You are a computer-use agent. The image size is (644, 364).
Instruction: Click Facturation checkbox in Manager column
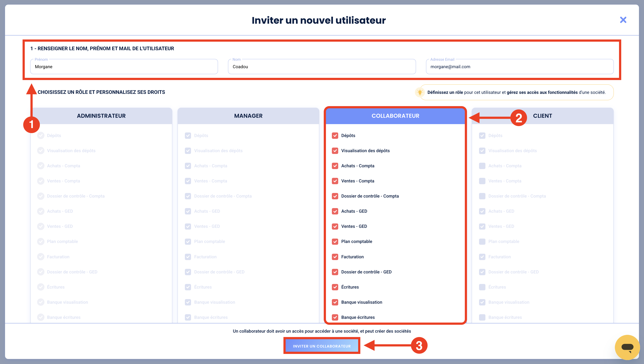tap(188, 257)
